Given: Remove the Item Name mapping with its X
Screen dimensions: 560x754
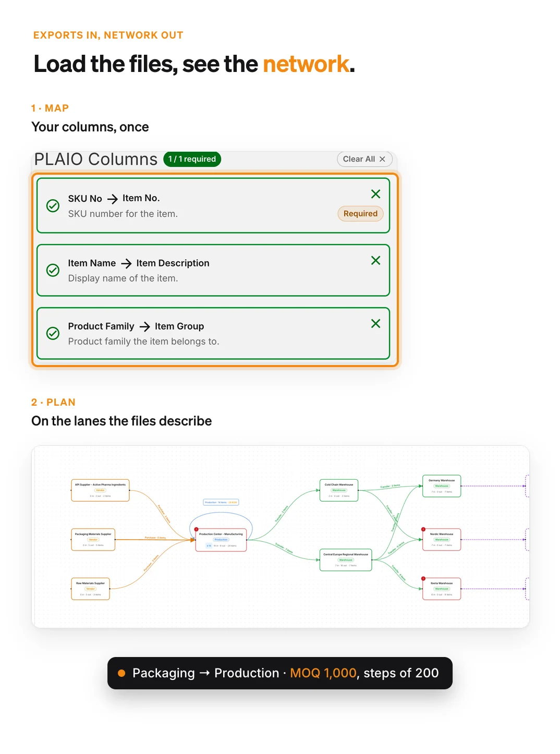Looking at the screenshot, I should point(375,260).
